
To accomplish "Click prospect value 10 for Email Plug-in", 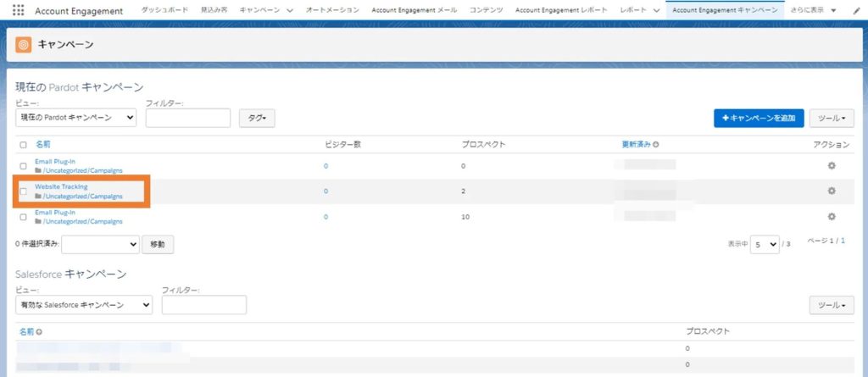I will pyautogui.click(x=465, y=217).
